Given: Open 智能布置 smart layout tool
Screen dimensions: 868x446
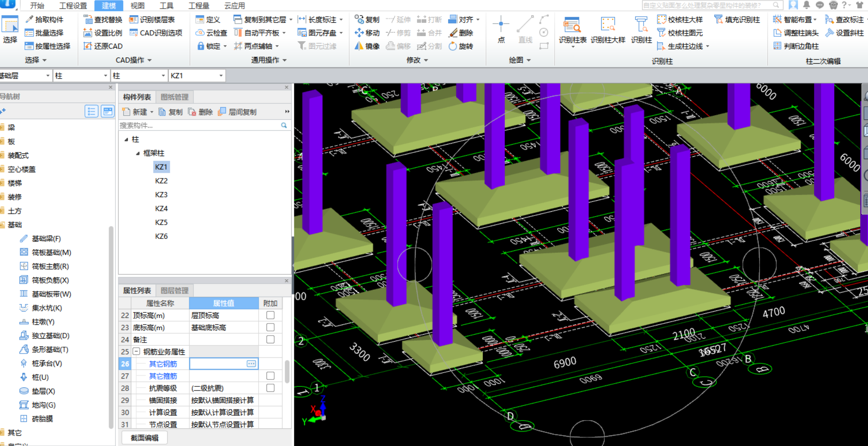Looking at the screenshot, I should 794,19.
